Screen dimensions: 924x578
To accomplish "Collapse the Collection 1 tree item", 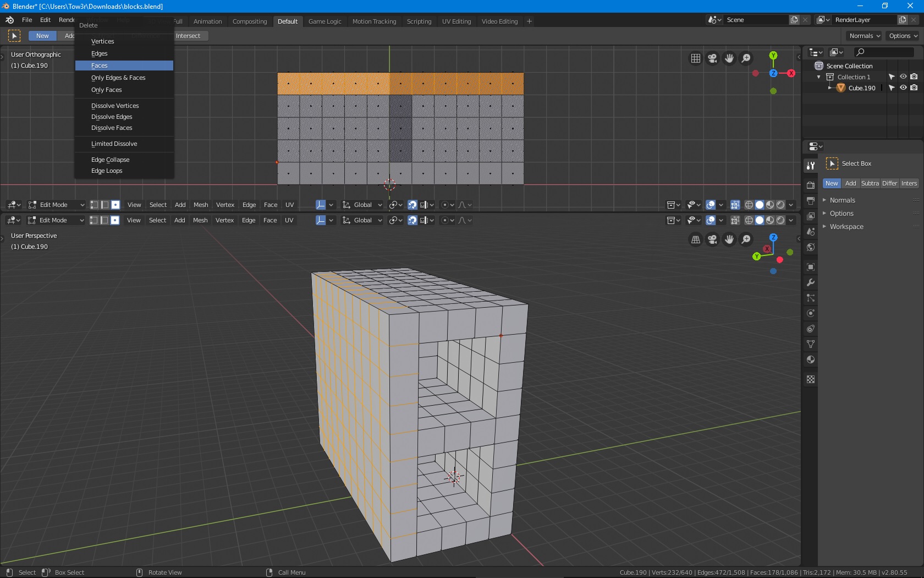I will click(818, 77).
